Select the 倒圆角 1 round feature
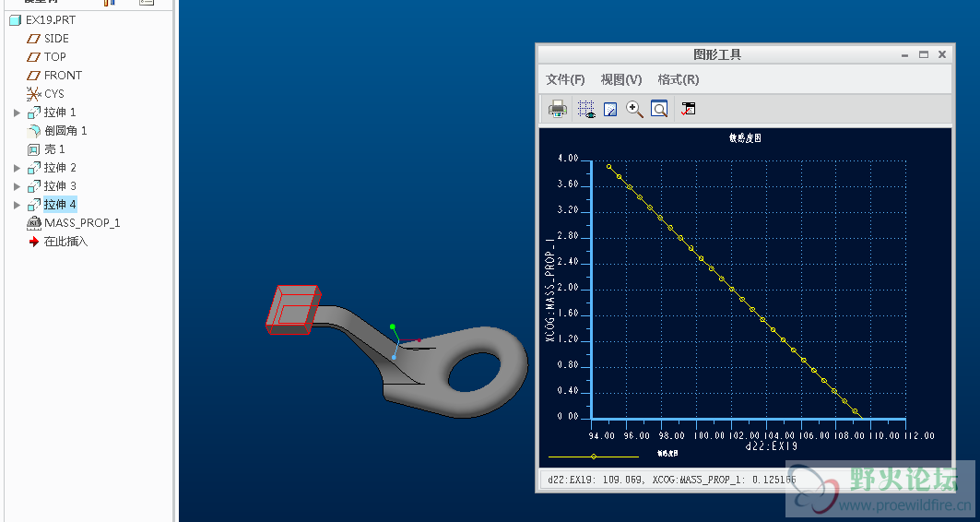 tap(65, 131)
